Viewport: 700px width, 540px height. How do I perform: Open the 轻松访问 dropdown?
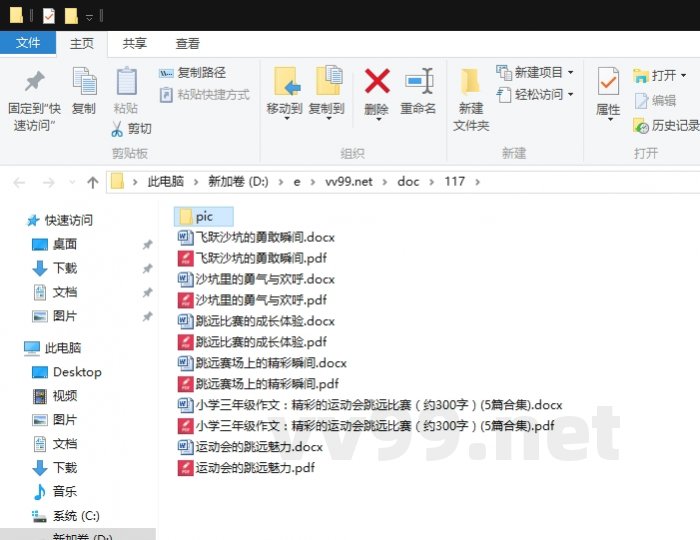coord(535,95)
